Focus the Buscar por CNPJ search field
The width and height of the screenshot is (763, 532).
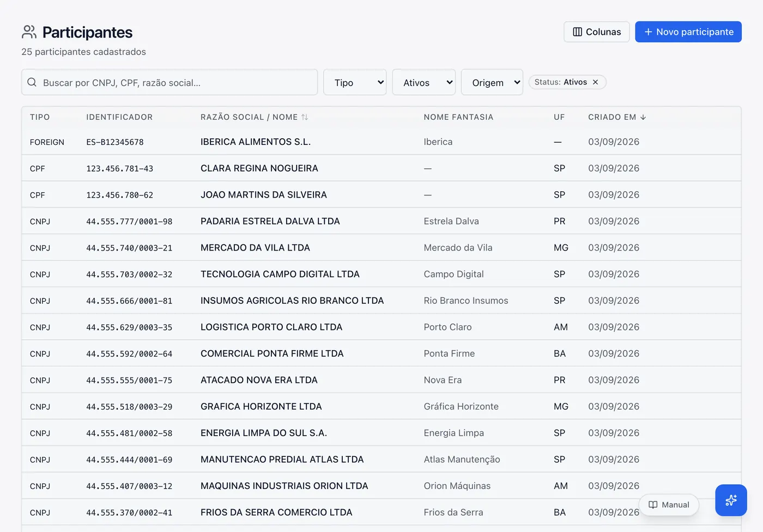[169, 82]
